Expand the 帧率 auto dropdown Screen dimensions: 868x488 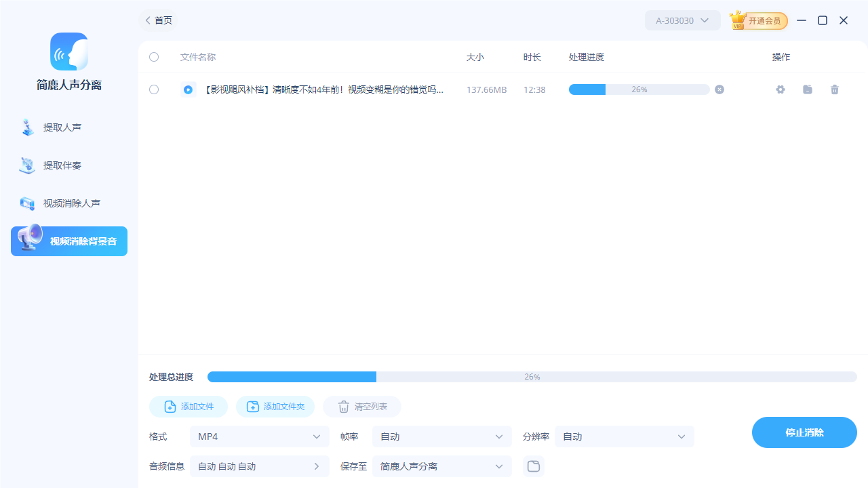coord(441,436)
